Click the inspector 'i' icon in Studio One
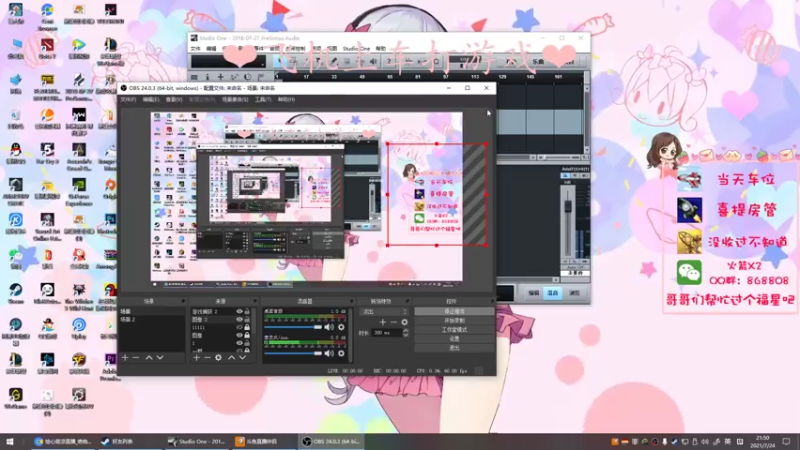Screen dimensions: 800x450 [207, 77]
